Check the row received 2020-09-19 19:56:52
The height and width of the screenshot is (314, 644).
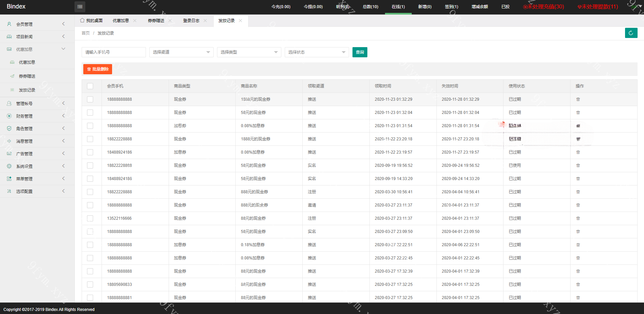pyautogui.click(x=90, y=165)
